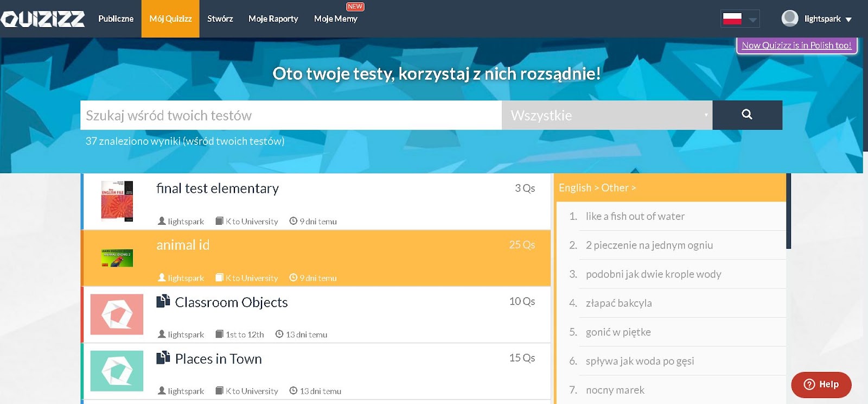Click the author icon in final test elementary row

(x=162, y=221)
